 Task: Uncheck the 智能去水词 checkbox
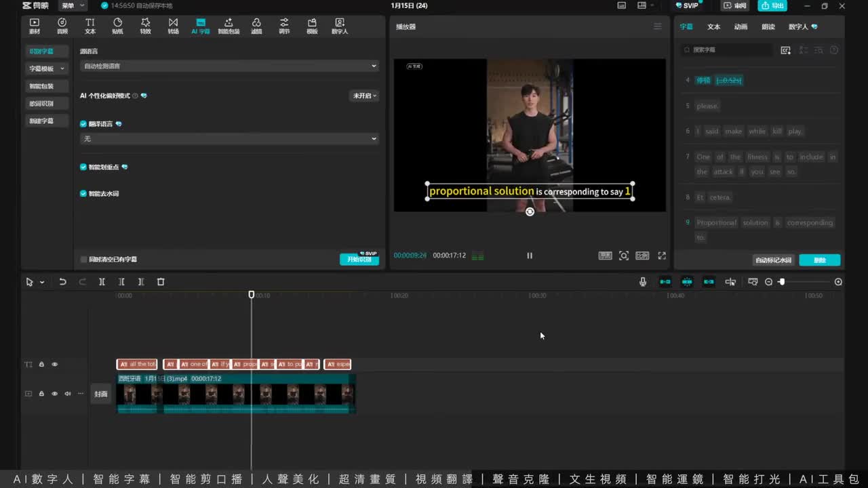[x=83, y=194]
